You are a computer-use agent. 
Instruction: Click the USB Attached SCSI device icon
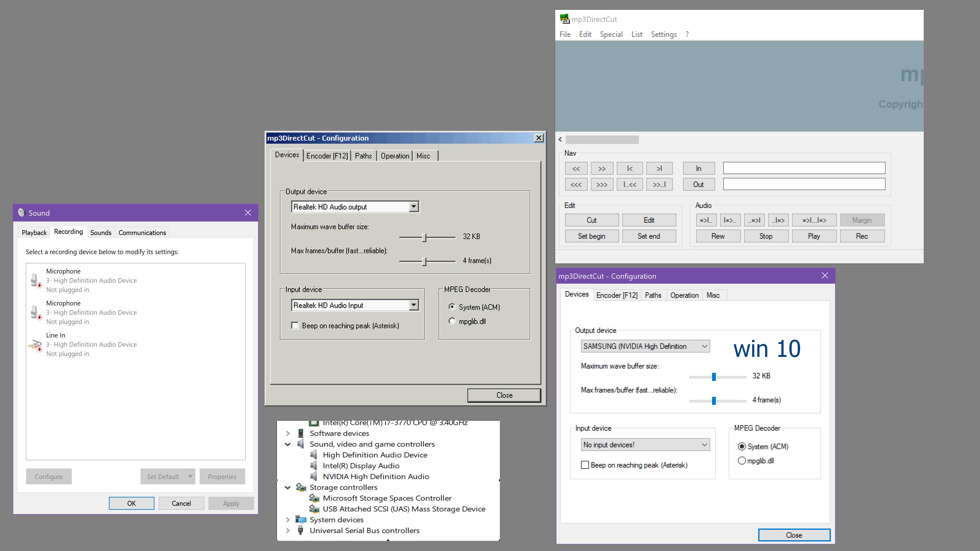314,509
